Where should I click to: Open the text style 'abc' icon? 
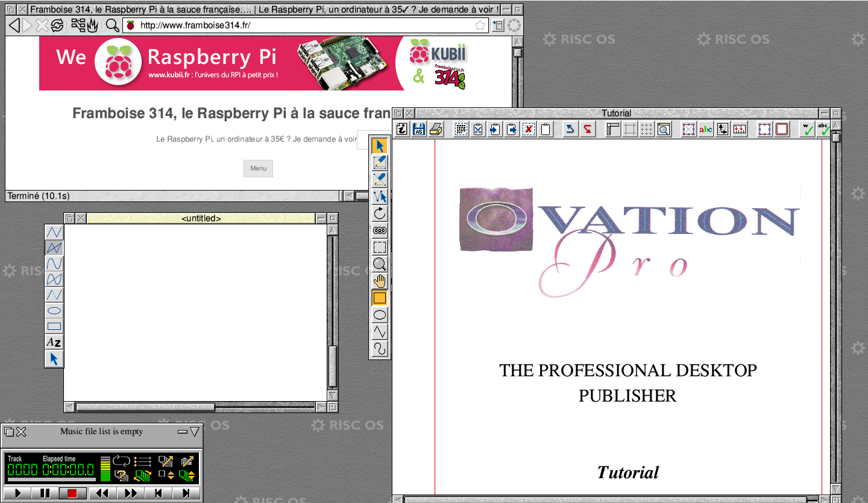[706, 129]
